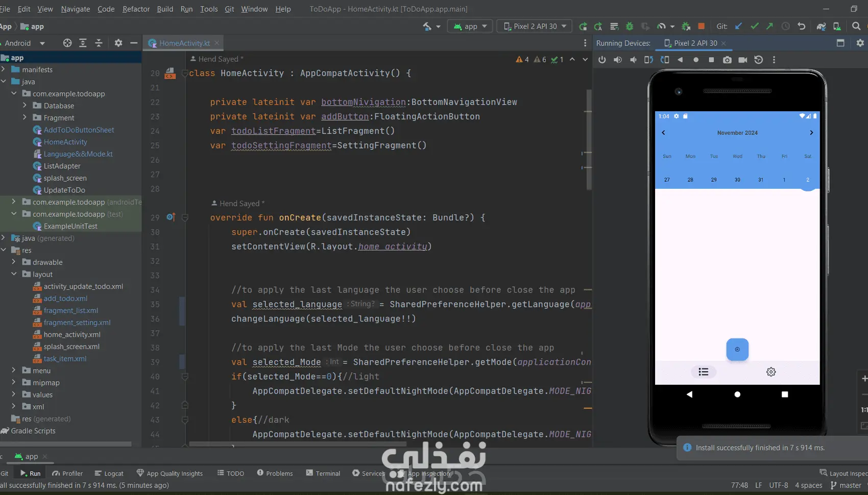The width and height of the screenshot is (868, 495).
Task: Open the Tools menu
Action: tap(209, 9)
